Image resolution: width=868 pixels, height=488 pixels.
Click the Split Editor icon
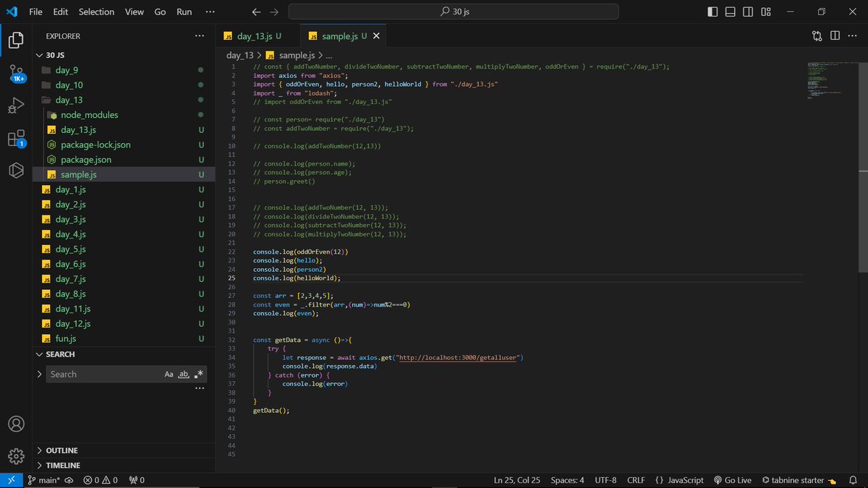click(x=836, y=35)
